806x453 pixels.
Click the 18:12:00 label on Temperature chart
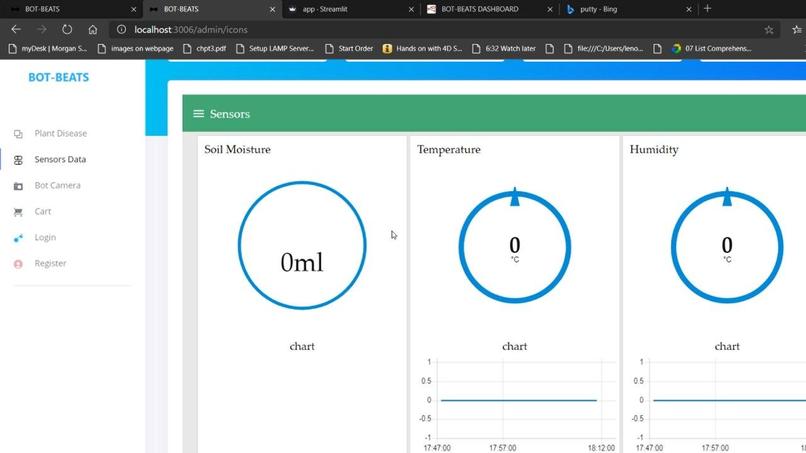click(601, 448)
